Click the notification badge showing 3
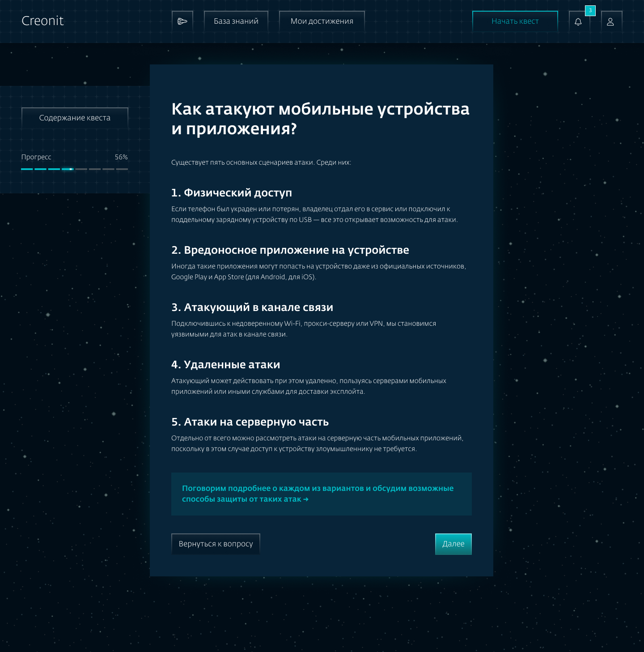644x652 pixels. click(590, 10)
